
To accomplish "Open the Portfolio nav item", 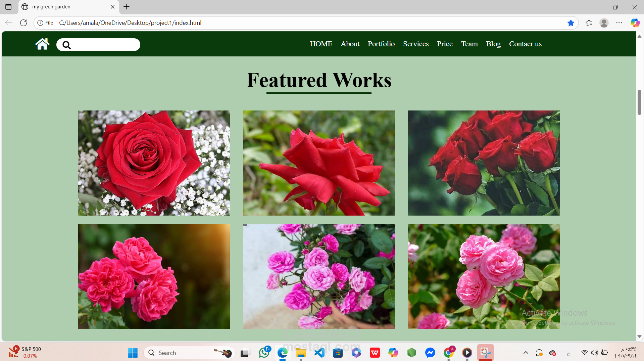I will click(x=381, y=44).
